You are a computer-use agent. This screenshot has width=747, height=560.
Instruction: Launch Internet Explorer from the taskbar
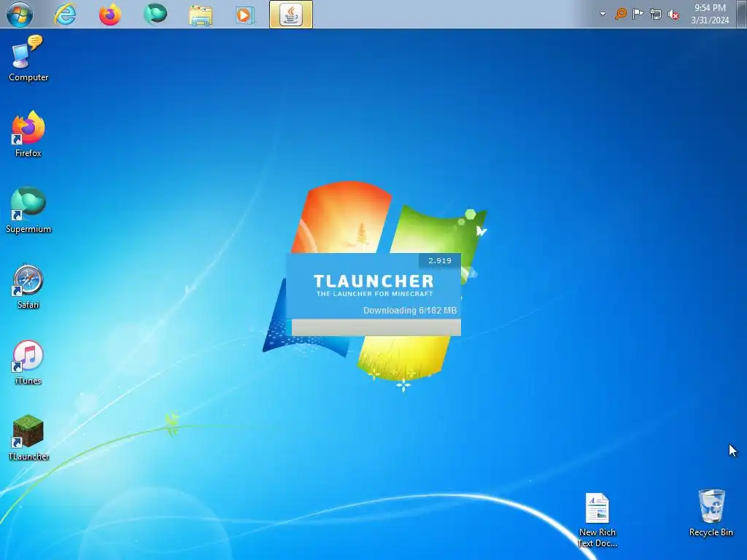pos(65,15)
